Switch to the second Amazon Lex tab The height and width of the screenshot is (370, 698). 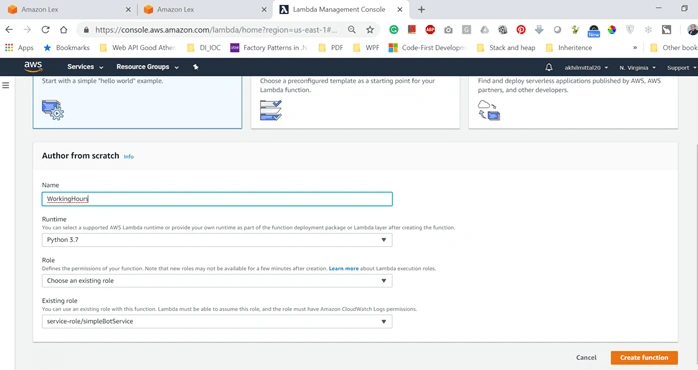(205, 9)
